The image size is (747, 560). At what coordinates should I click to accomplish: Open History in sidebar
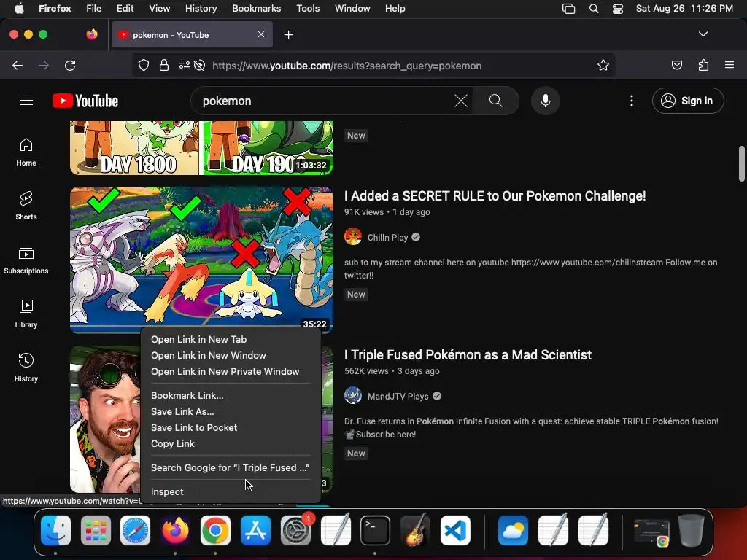(x=26, y=367)
